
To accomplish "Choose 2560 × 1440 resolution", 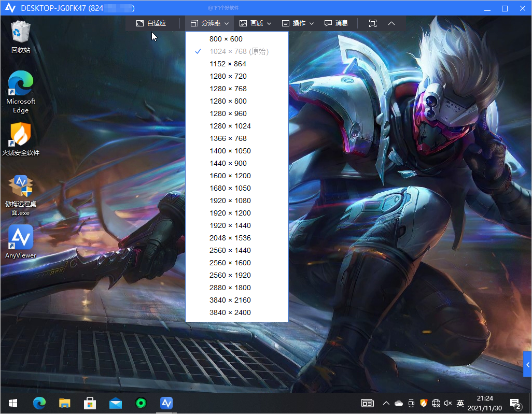I will (230, 250).
